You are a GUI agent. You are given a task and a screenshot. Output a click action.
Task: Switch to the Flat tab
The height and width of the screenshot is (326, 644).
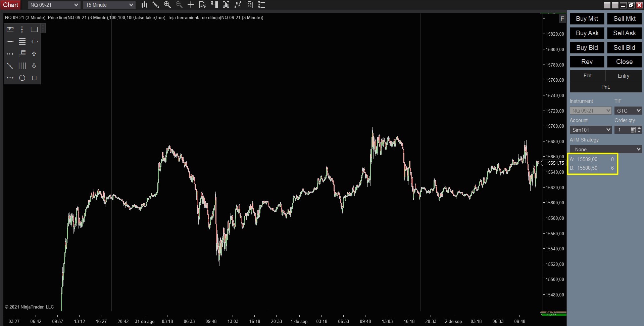point(587,76)
